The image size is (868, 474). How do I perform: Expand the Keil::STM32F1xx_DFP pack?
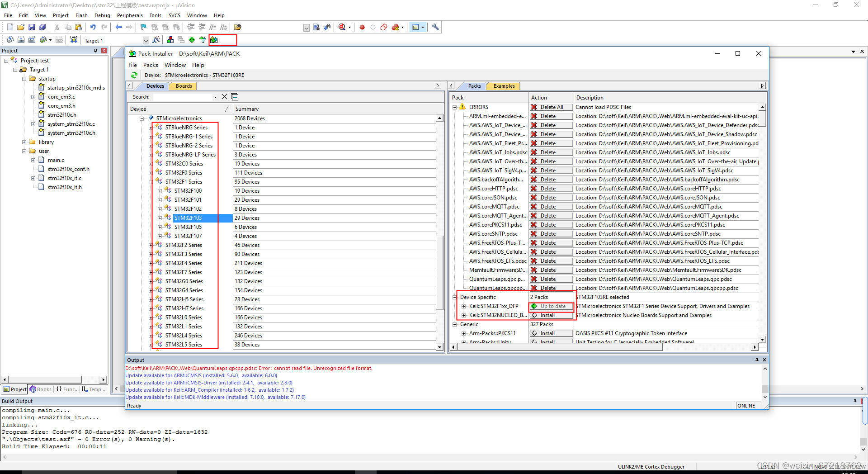(x=463, y=306)
